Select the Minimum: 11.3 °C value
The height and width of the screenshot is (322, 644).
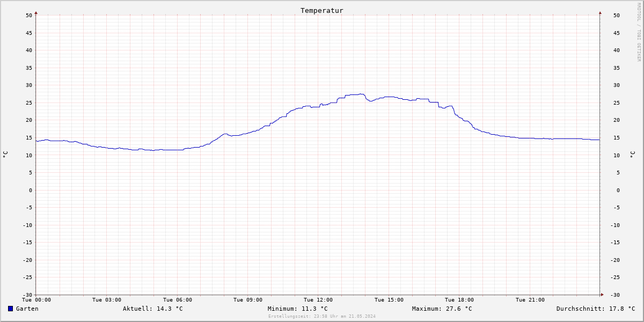(298, 309)
